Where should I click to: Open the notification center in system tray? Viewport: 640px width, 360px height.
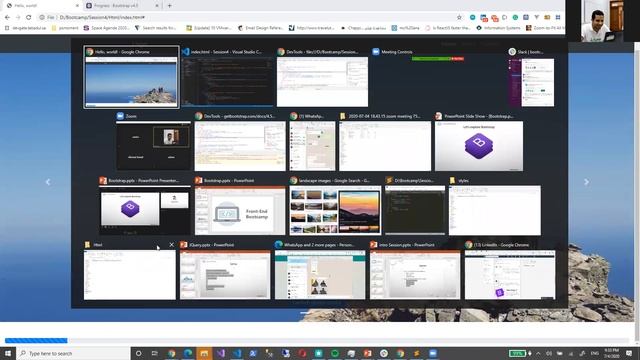[629, 353]
